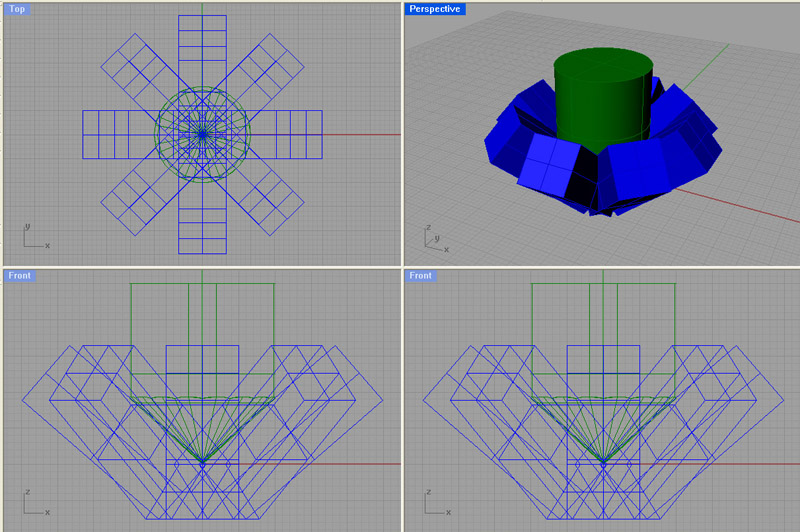Click the axis icon in bottom-left Front viewport

click(36, 502)
